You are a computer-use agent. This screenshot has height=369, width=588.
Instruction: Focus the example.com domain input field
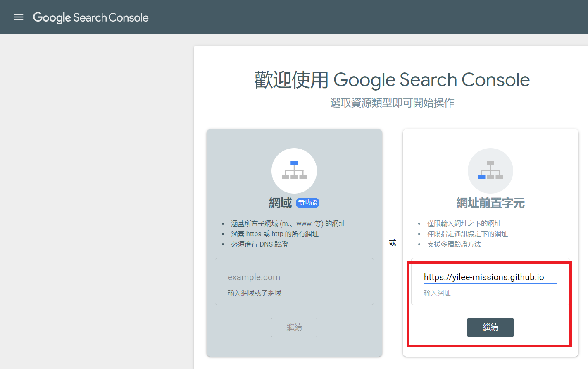pos(294,277)
